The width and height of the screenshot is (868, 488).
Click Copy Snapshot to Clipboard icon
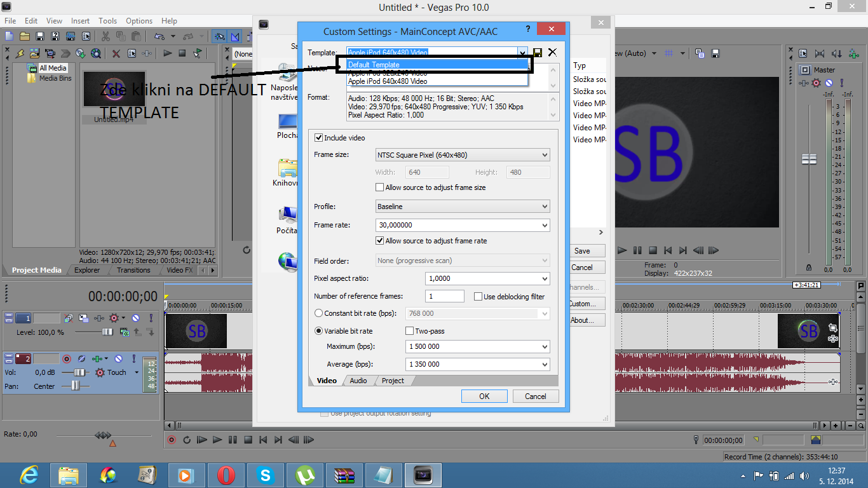700,53
